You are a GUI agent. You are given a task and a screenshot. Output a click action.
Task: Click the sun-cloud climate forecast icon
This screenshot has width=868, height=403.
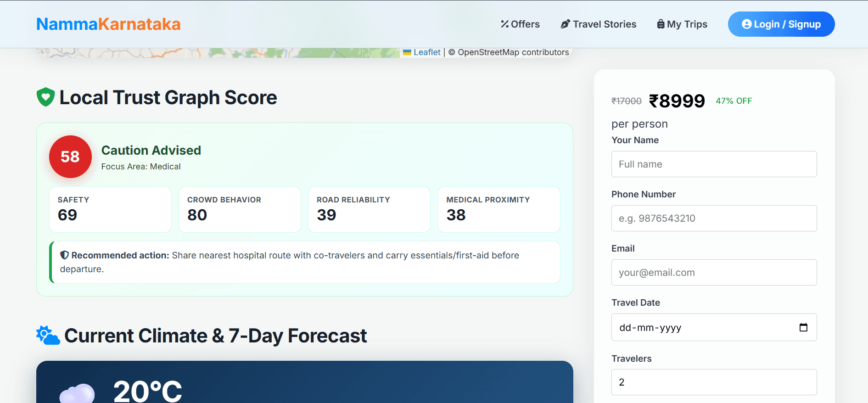tap(48, 336)
